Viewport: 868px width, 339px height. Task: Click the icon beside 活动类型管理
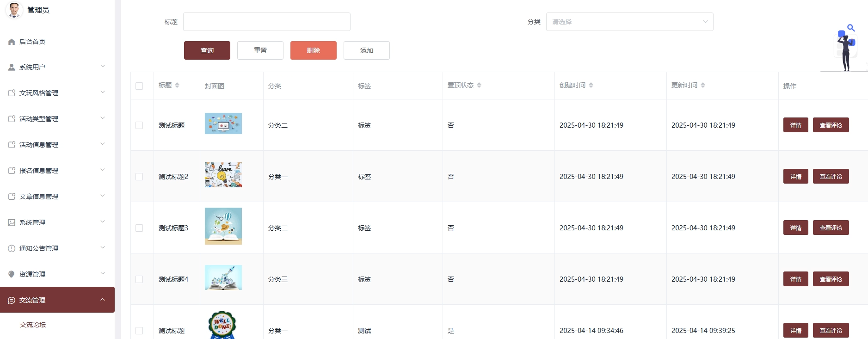(x=12, y=119)
